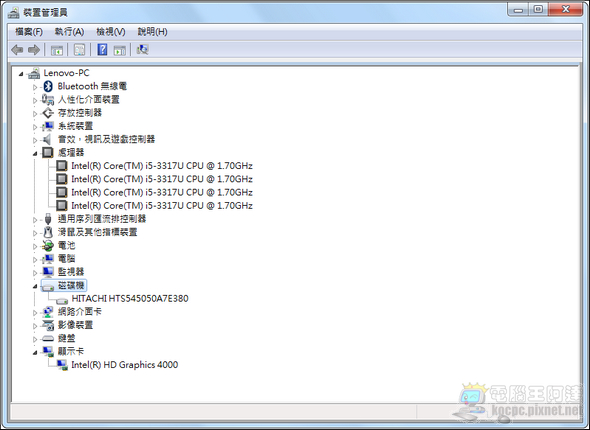Expand the 存放控制器 node
Screen dimensions: 590x430
(35, 114)
